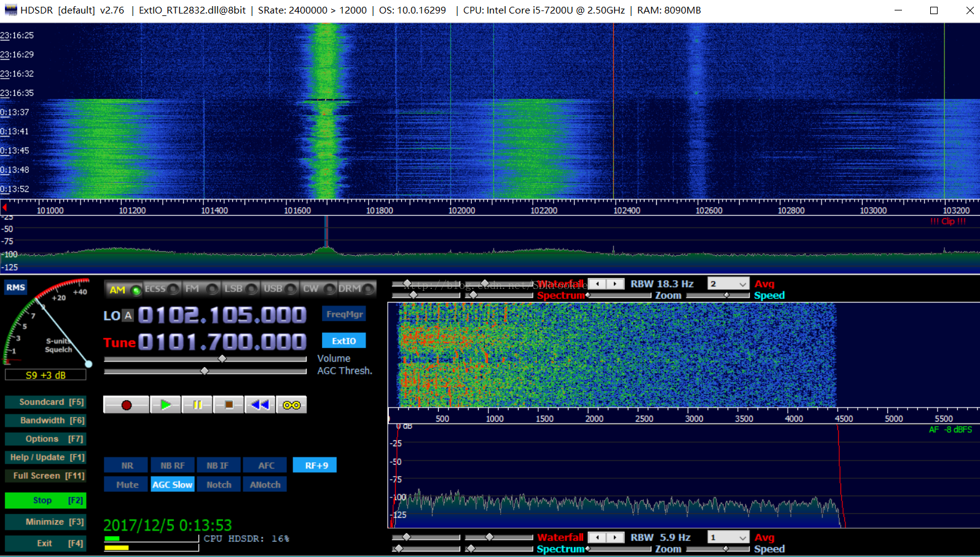Open Bandwidth [F6] settings

45,421
